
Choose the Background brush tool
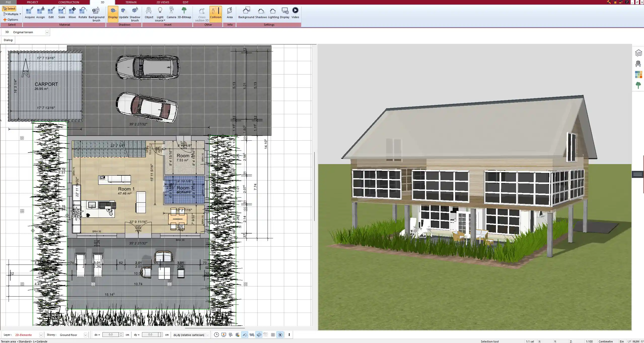(x=96, y=14)
